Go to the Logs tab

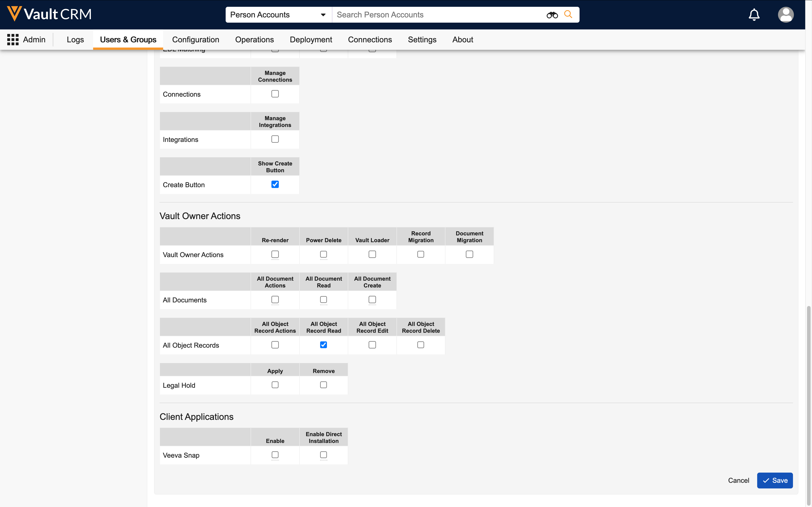(x=75, y=40)
